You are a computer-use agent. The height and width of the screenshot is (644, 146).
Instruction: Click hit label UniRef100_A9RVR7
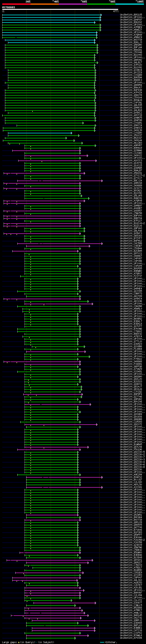(x=131, y=146)
